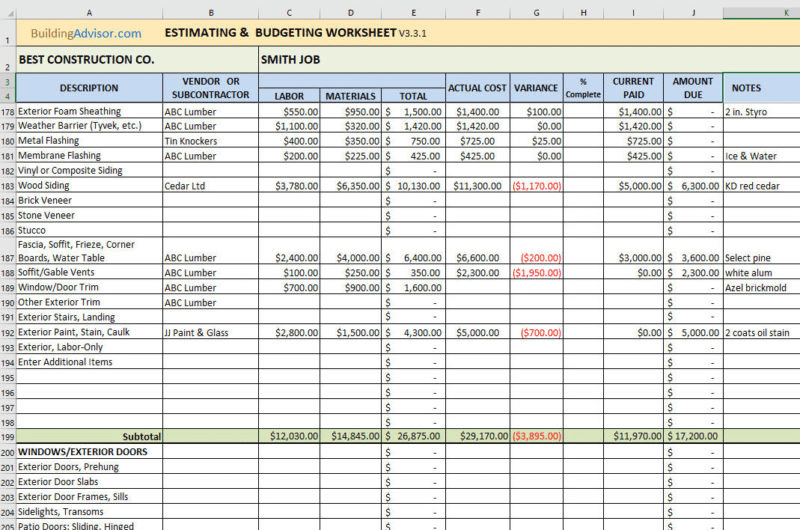Select the Soffit/Gable Vents cell

click(89, 272)
